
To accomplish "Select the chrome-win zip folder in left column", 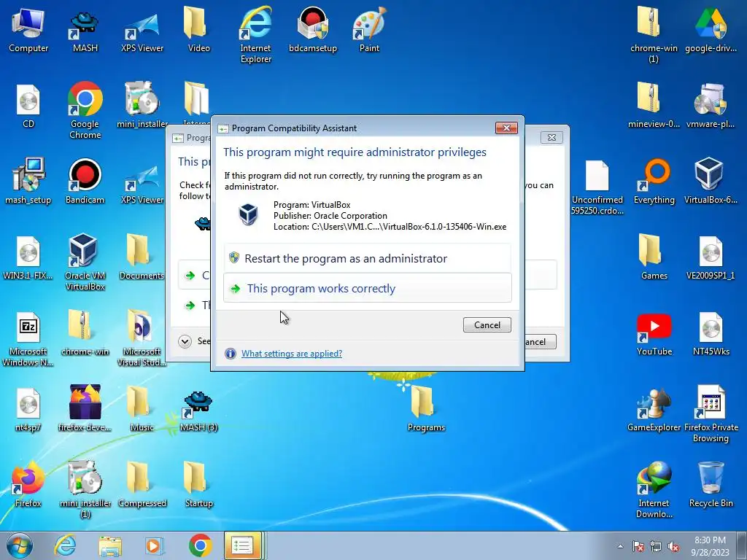I will (x=85, y=332).
